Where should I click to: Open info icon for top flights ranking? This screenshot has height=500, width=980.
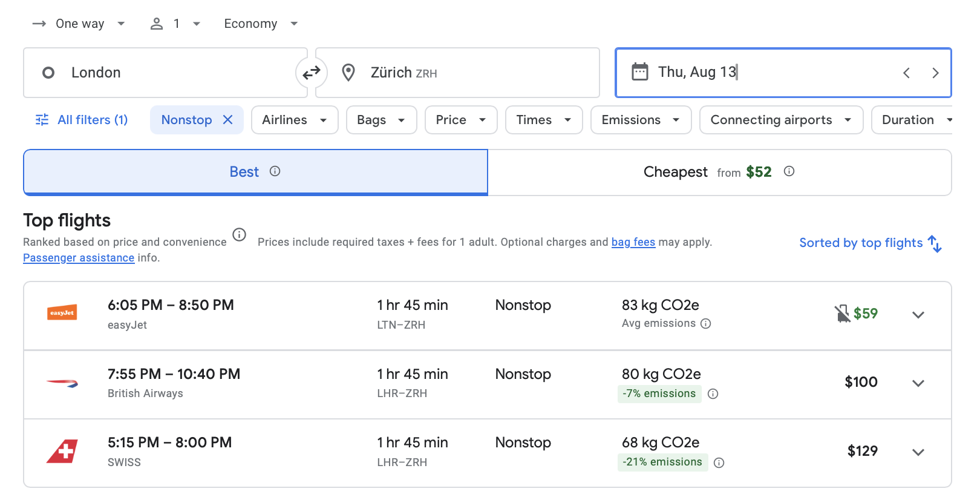[240, 235]
